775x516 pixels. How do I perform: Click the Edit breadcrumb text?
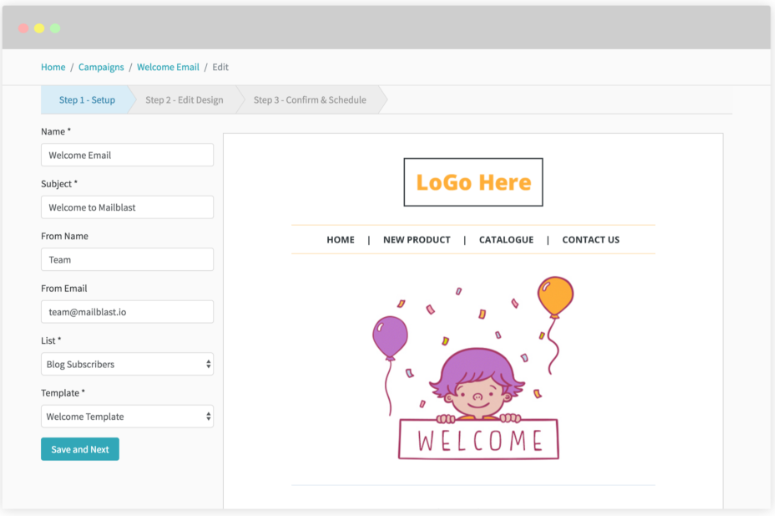[x=220, y=67]
